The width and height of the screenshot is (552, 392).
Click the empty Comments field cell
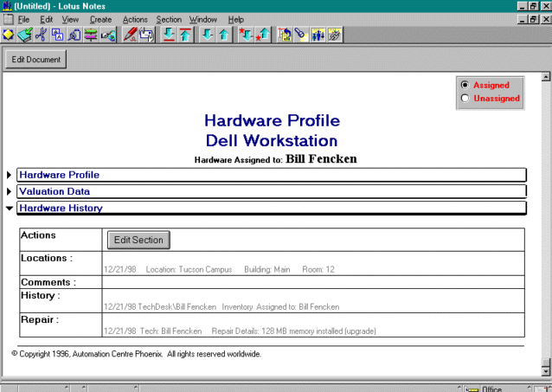pyautogui.click(x=313, y=282)
